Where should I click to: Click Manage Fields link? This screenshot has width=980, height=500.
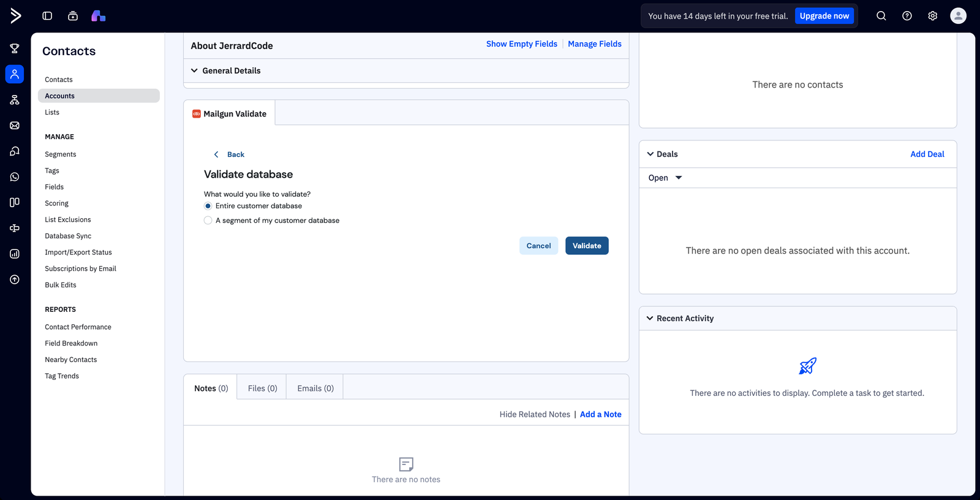tap(595, 44)
